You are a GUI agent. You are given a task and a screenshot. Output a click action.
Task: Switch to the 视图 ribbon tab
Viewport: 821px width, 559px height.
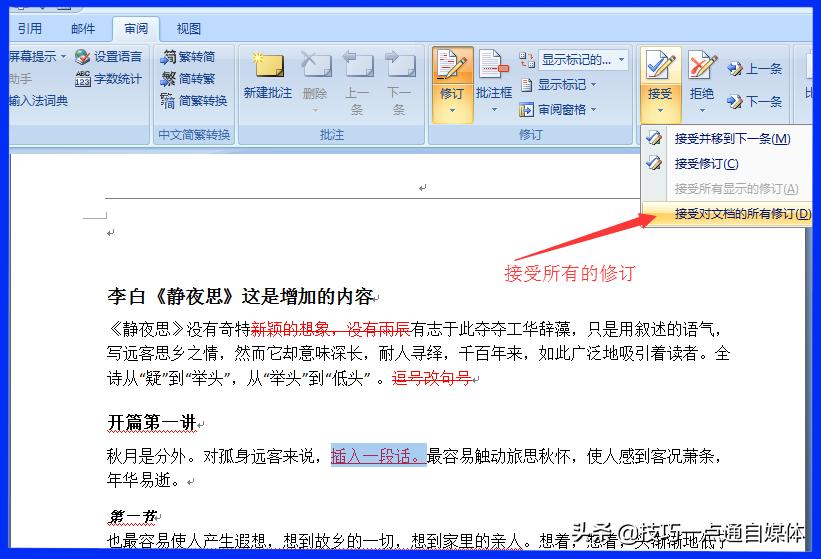coord(188,28)
